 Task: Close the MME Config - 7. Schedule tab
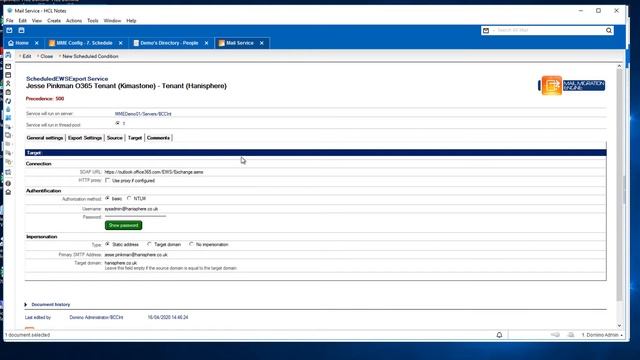120,43
